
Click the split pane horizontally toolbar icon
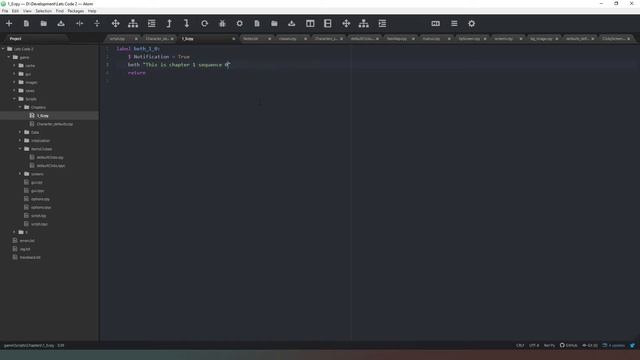(79, 24)
